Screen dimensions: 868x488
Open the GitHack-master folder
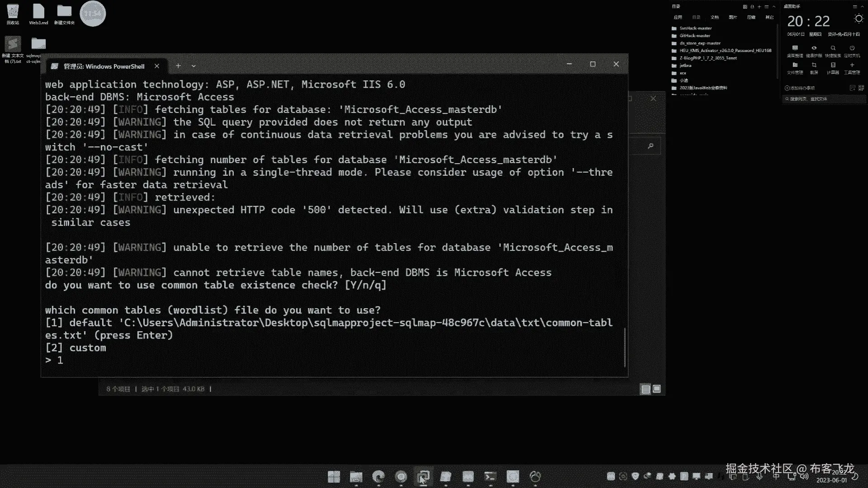tap(695, 36)
